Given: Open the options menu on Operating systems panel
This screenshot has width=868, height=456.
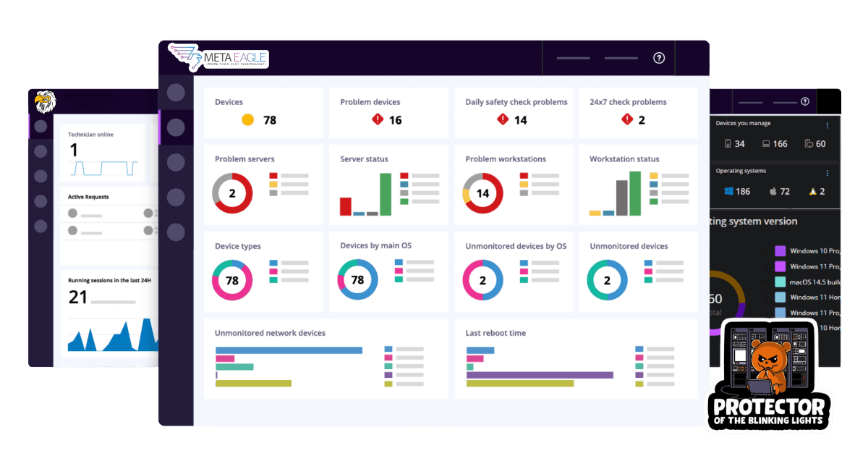Looking at the screenshot, I should pyautogui.click(x=827, y=171).
